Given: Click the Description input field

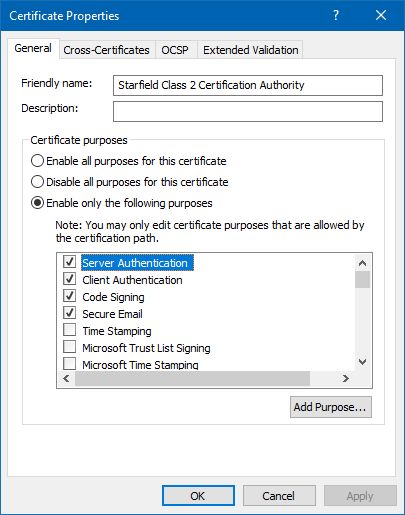Looking at the screenshot, I should (248, 111).
